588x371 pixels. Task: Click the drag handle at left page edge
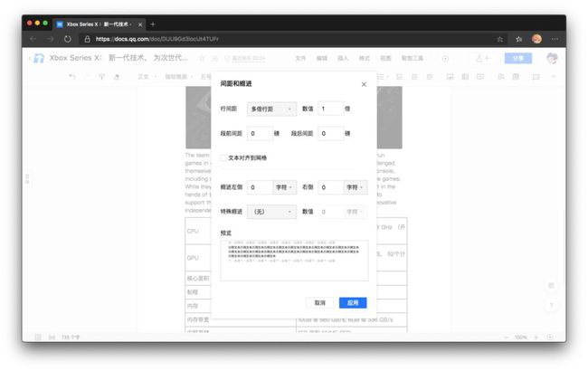(27, 179)
